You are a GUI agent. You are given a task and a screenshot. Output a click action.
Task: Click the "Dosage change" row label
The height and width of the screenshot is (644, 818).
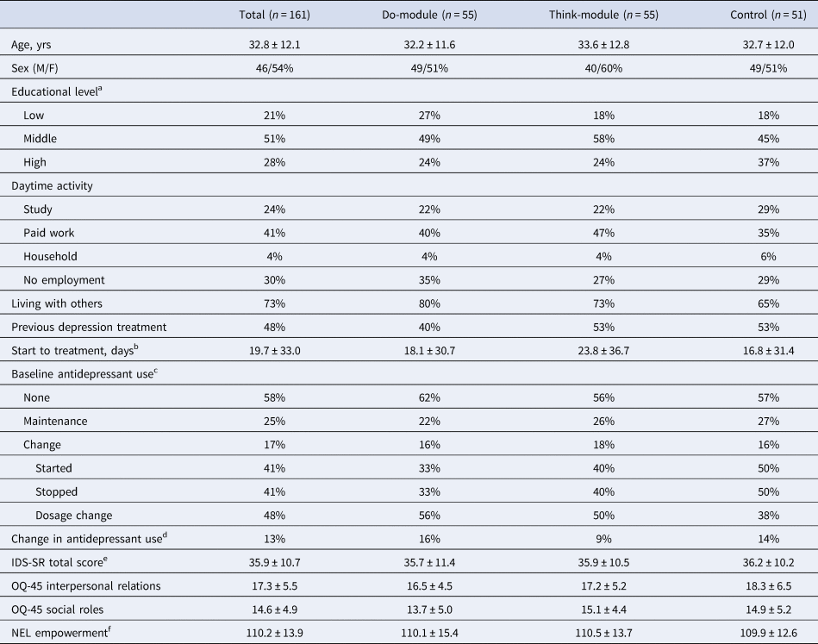pos(73,515)
